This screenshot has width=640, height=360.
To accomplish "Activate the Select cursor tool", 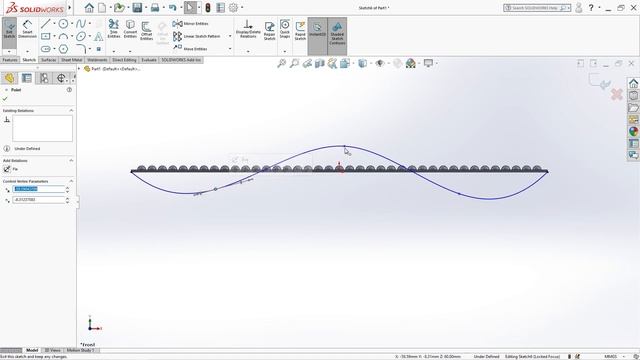I will (190, 7).
